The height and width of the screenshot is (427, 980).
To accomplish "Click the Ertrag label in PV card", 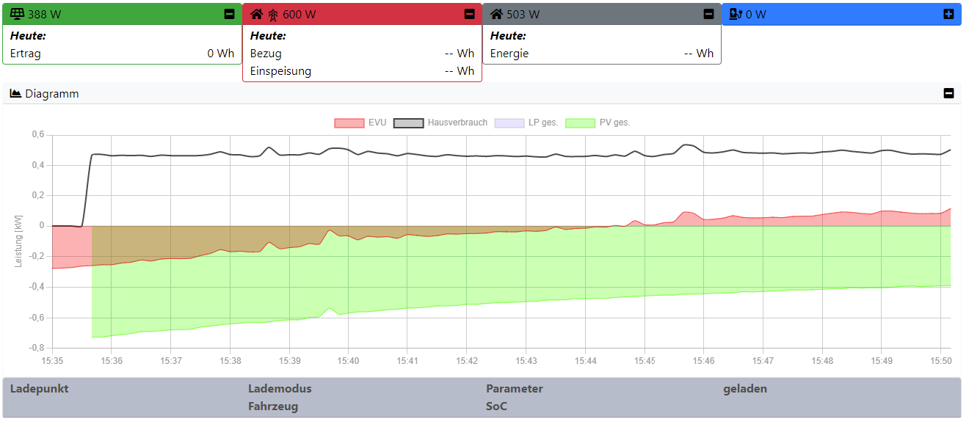I will (x=26, y=54).
